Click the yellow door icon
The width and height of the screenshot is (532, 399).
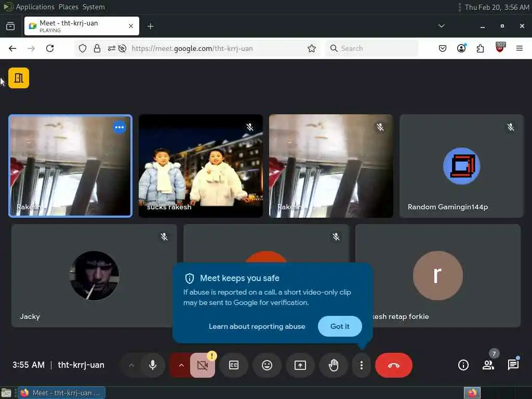tap(19, 78)
